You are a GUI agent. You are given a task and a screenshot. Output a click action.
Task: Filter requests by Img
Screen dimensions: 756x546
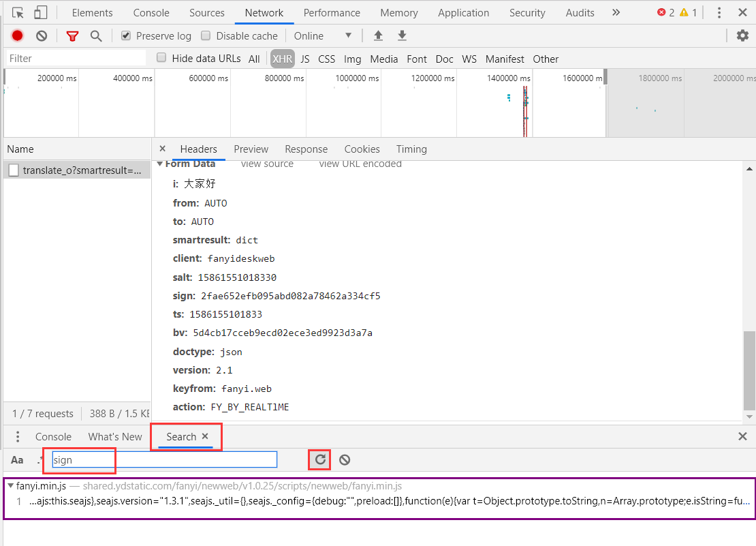tap(352, 59)
